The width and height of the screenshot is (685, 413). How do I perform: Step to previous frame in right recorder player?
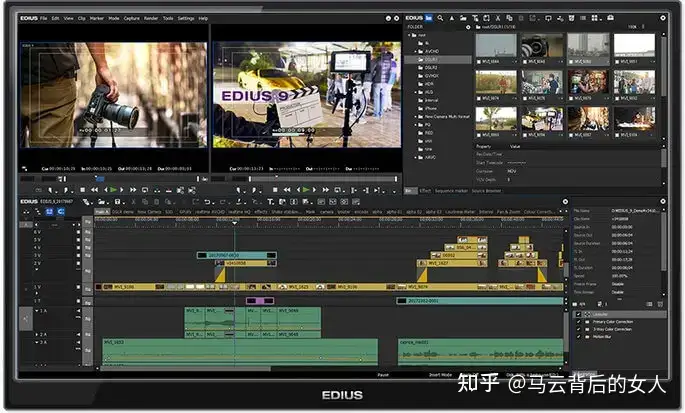[299, 190]
